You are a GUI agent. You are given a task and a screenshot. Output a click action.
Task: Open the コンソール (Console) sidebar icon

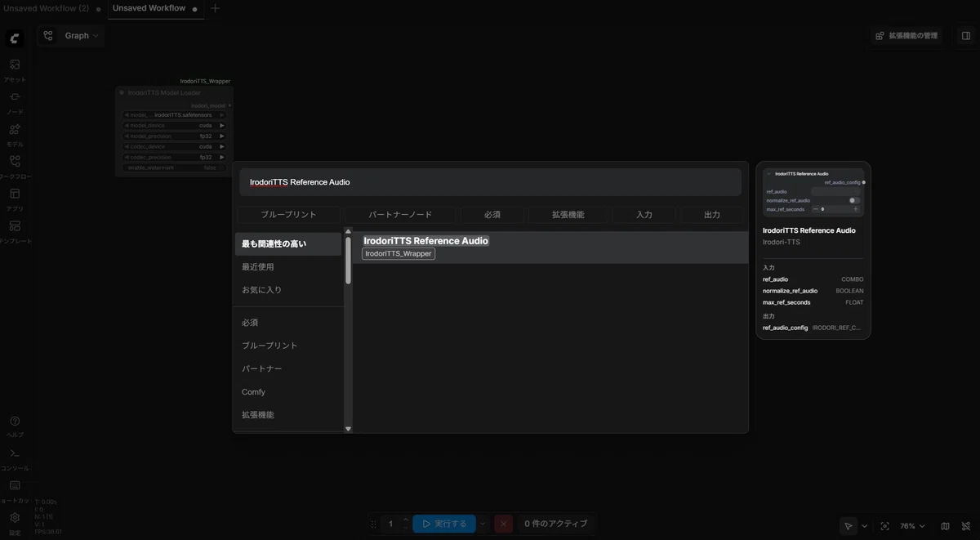(15, 457)
